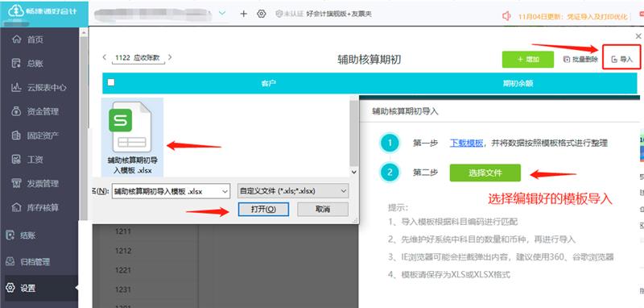Open 总账 ledger icon in sidebar

pyautogui.click(x=16, y=64)
